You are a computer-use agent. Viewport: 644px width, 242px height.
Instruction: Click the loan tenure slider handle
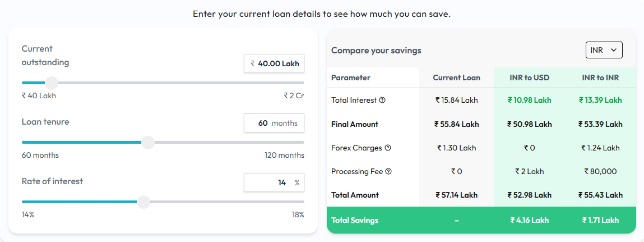tap(148, 143)
